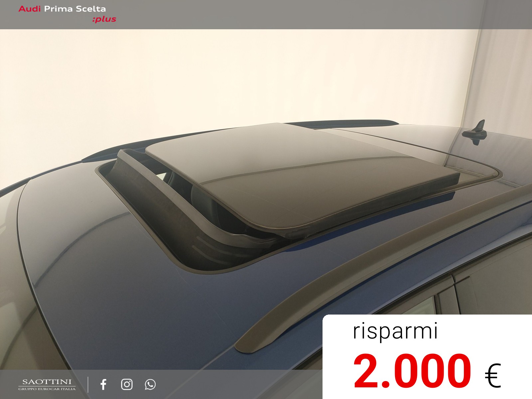
Task: Click the Facebook icon in the footer
Action: pyautogui.click(x=103, y=384)
